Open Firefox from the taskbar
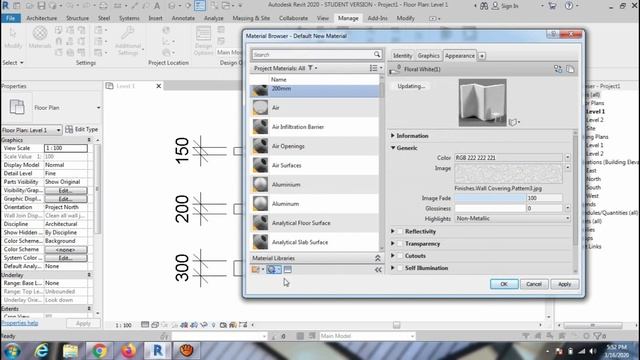Image resolution: width=640 pixels, height=360 pixels. point(128,351)
